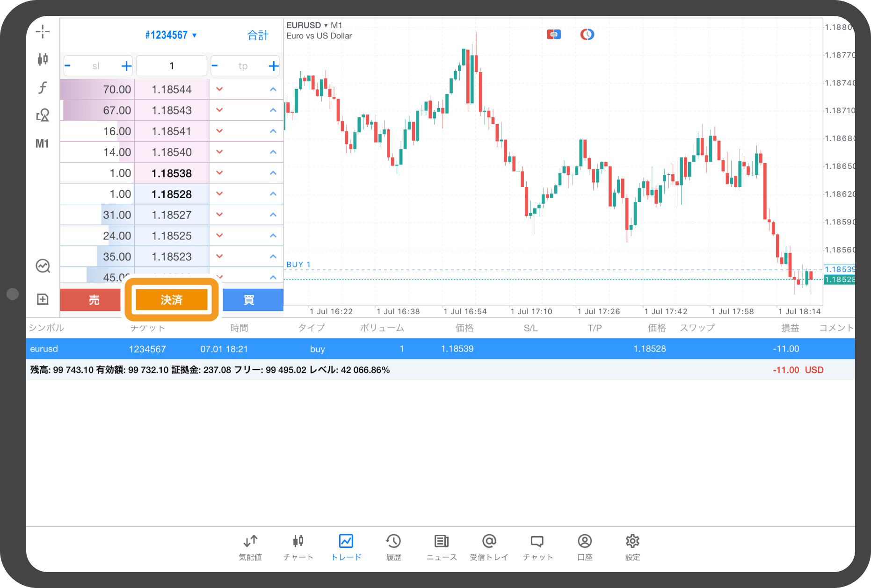Decrease the take profit with minus button
The width and height of the screenshot is (871, 588).
pyautogui.click(x=215, y=66)
